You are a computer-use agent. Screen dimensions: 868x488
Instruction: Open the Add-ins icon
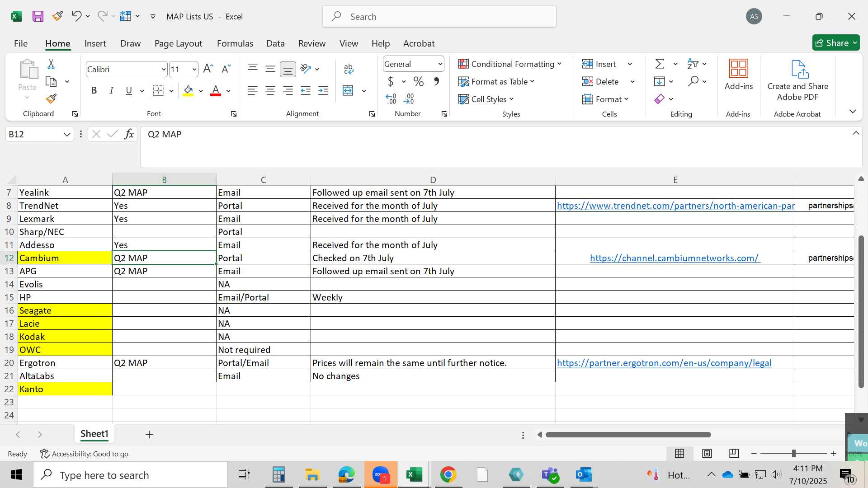tap(739, 69)
